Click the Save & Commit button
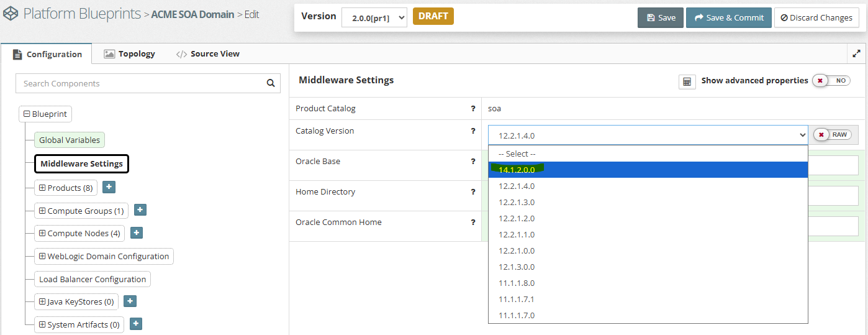868x335 pixels. (728, 17)
